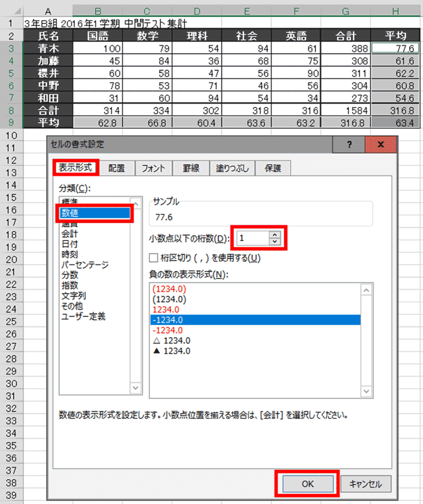Select column H header
423x504 pixels.
click(x=395, y=11)
